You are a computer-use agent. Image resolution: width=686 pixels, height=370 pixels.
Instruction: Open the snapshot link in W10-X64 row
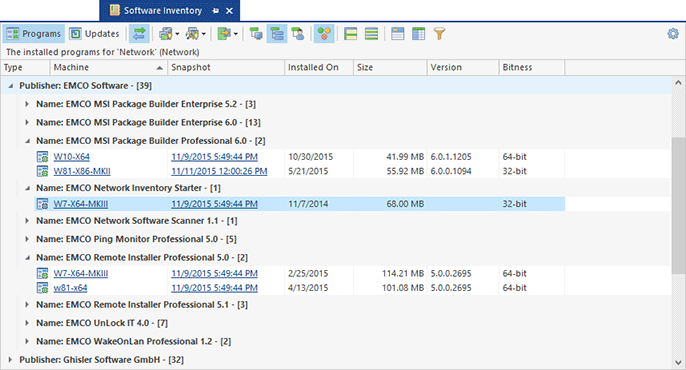point(214,157)
